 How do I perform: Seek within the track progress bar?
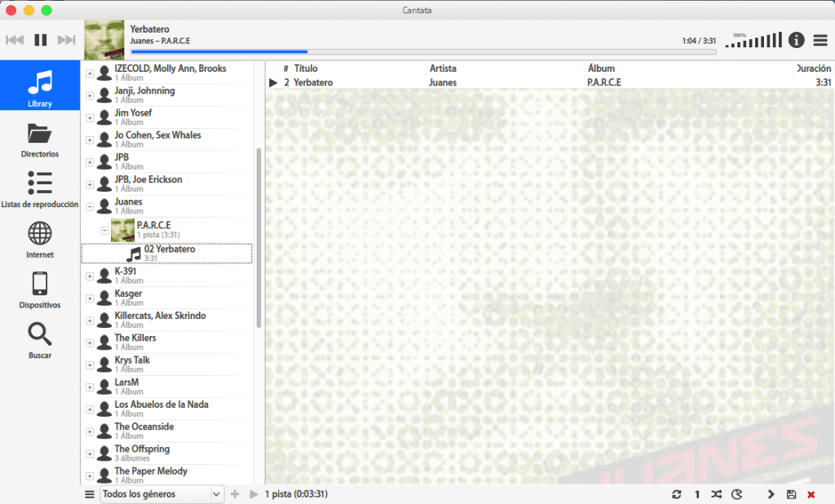tap(423, 51)
